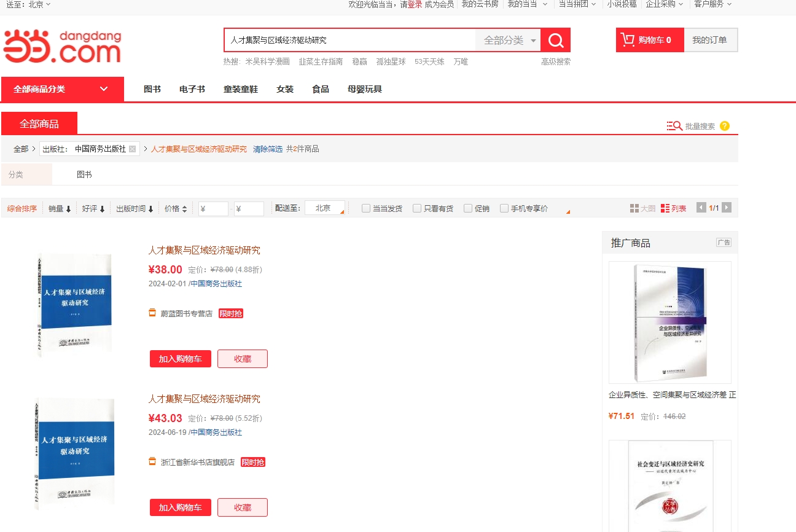Expand the 企业采购 menu
The width and height of the screenshot is (796, 532).
point(664,4)
